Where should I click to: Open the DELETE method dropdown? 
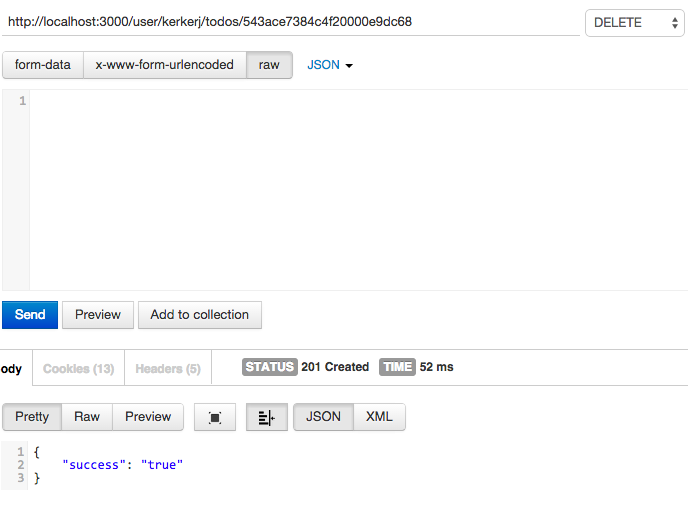coord(634,22)
